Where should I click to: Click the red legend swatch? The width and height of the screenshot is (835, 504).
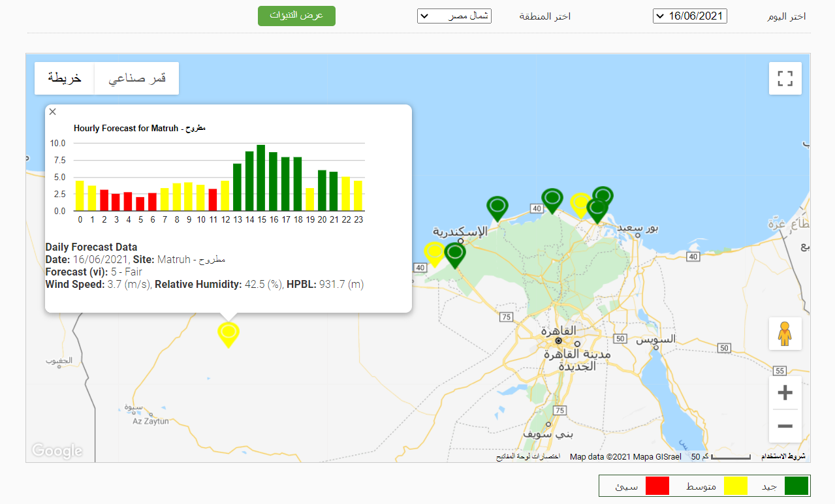coord(657,486)
